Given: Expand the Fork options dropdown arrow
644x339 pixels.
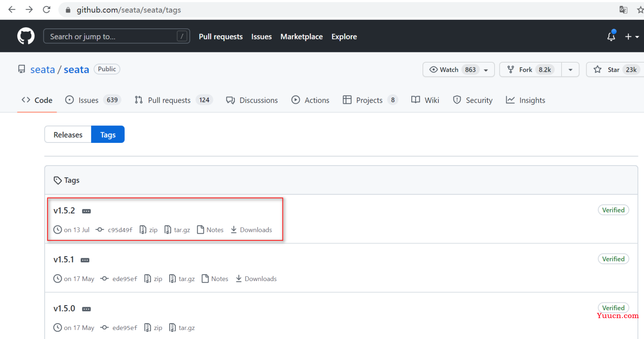Looking at the screenshot, I should 571,70.
